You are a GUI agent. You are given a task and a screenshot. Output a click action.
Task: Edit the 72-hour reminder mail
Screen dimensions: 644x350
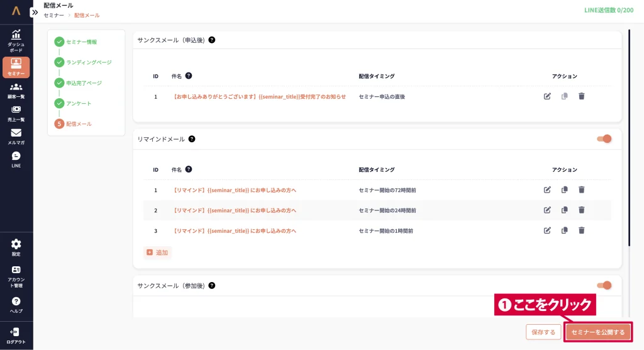coord(547,189)
